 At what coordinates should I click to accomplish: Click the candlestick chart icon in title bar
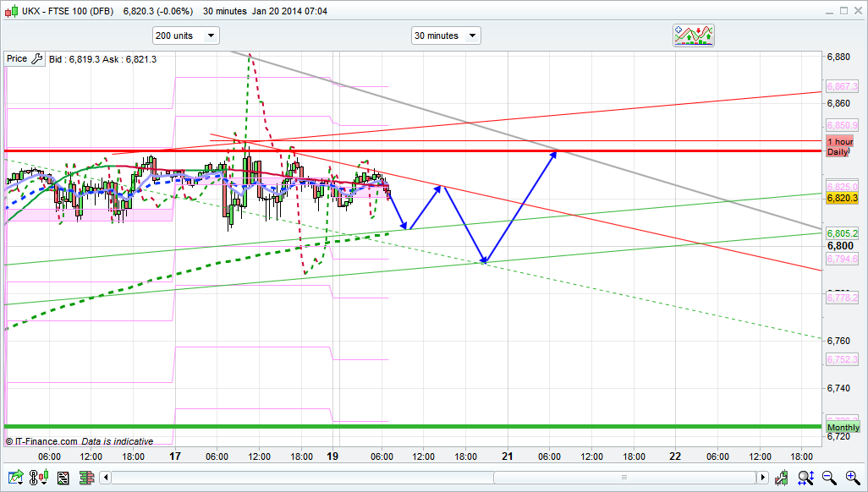9,11
